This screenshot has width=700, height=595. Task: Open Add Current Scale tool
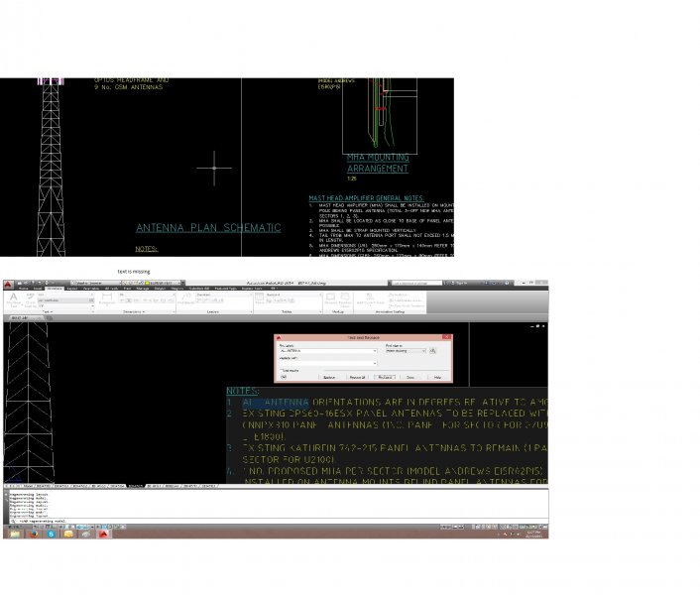click(x=370, y=299)
